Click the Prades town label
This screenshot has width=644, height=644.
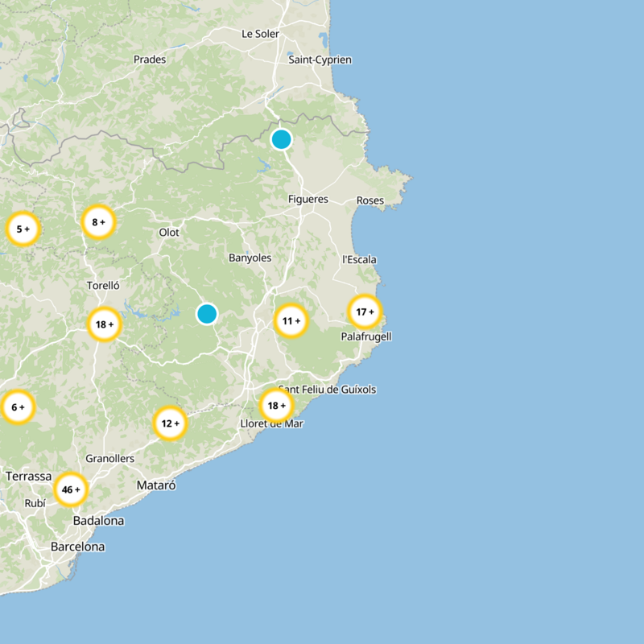coord(150,60)
